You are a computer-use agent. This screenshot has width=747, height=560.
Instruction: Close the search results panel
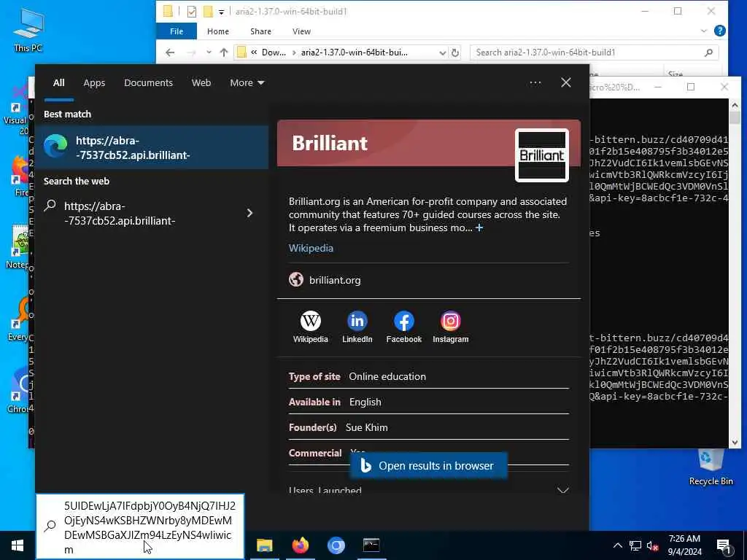[x=566, y=83]
